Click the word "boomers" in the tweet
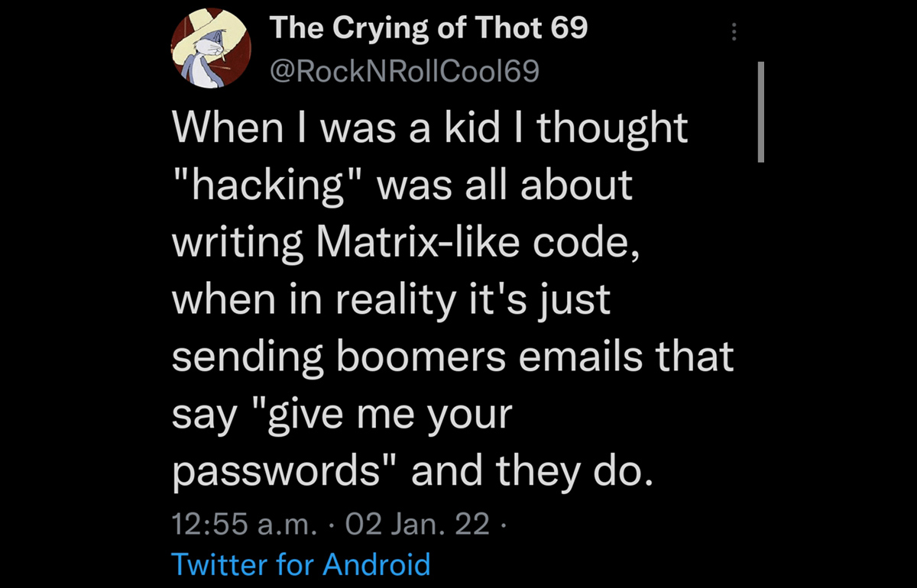 (399, 357)
